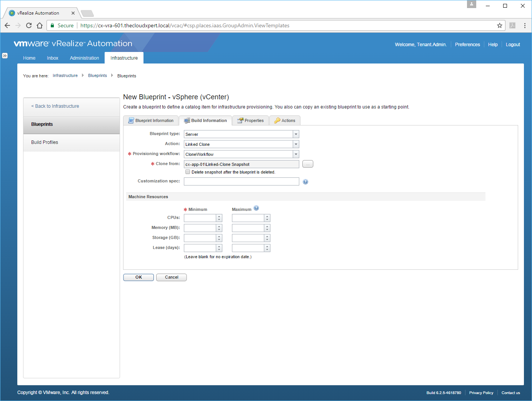Click the Maximum column help icon
Screen dimensions: 532x401
(x=256, y=208)
